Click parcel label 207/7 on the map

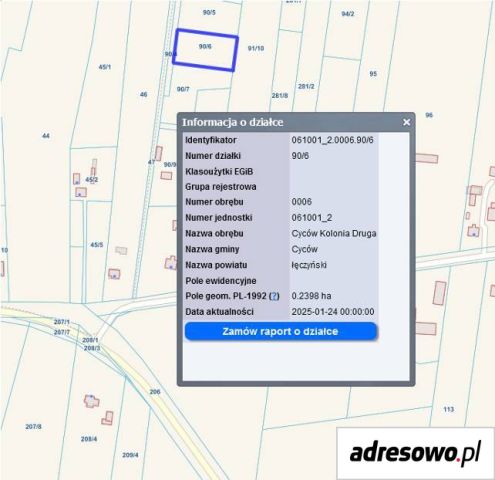point(62,332)
